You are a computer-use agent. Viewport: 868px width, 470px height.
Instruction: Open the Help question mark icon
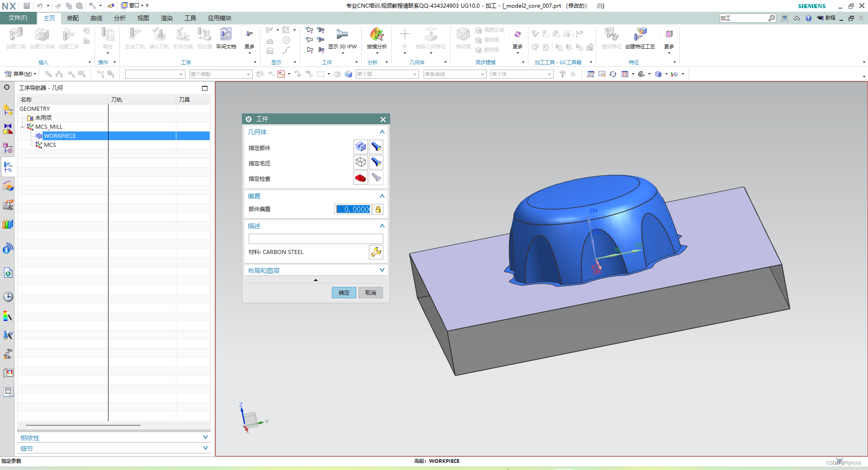point(808,18)
